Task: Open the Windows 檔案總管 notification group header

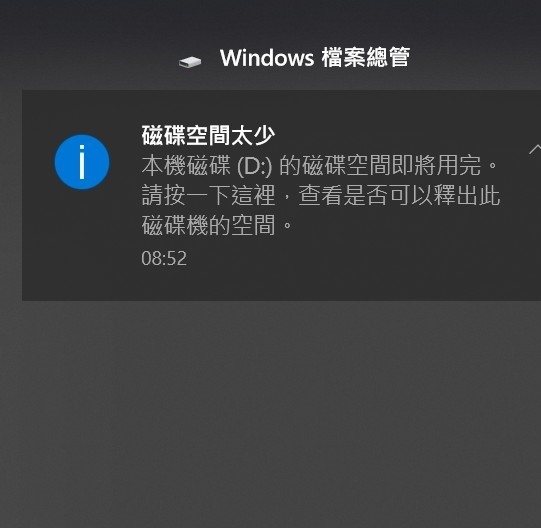Action: coord(294,58)
